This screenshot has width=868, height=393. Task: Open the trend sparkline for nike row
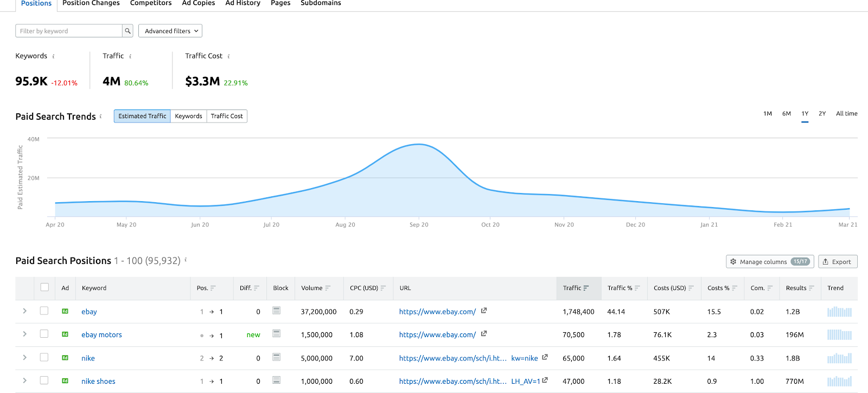click(x=840, y=358)
